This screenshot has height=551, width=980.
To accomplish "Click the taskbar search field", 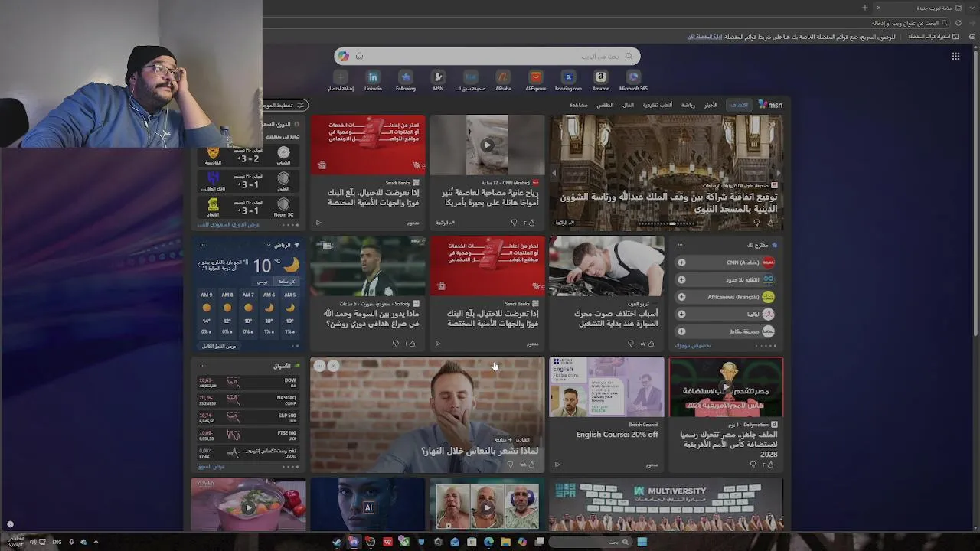I will tap(591, 542).
